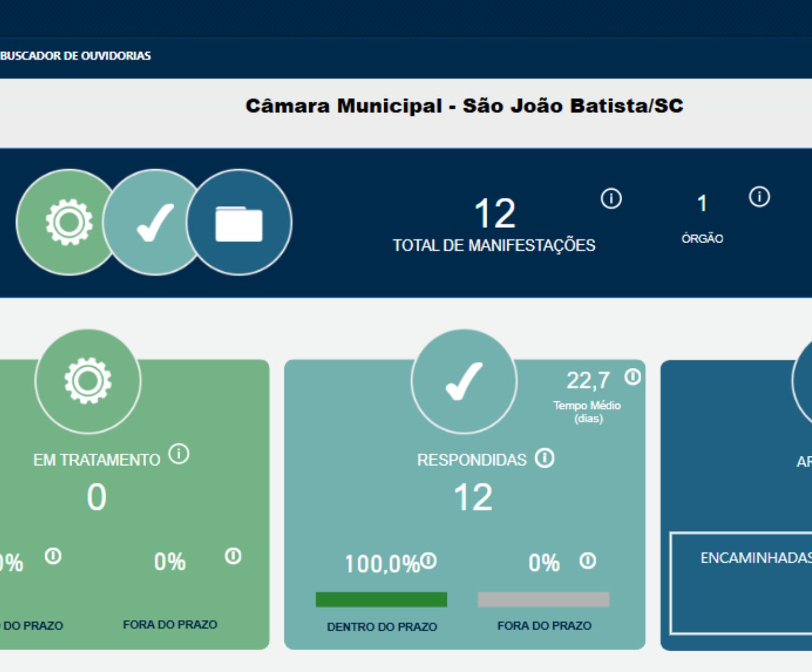Viewport: 812px width, 672px height.
Task: Click the folder circle icon in header
Action: pyautogui.click(x=239, y=223)
